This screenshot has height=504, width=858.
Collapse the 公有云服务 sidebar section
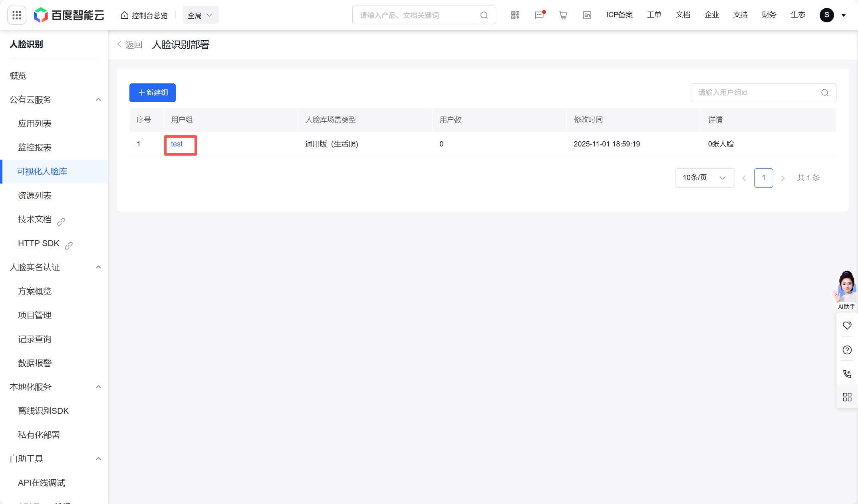click(98, 99)
